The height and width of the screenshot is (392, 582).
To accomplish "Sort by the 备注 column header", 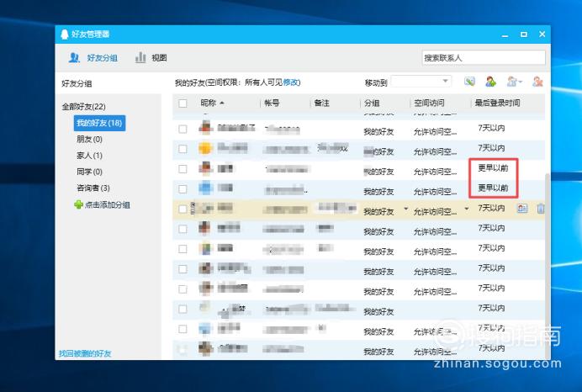I will 322,103.
